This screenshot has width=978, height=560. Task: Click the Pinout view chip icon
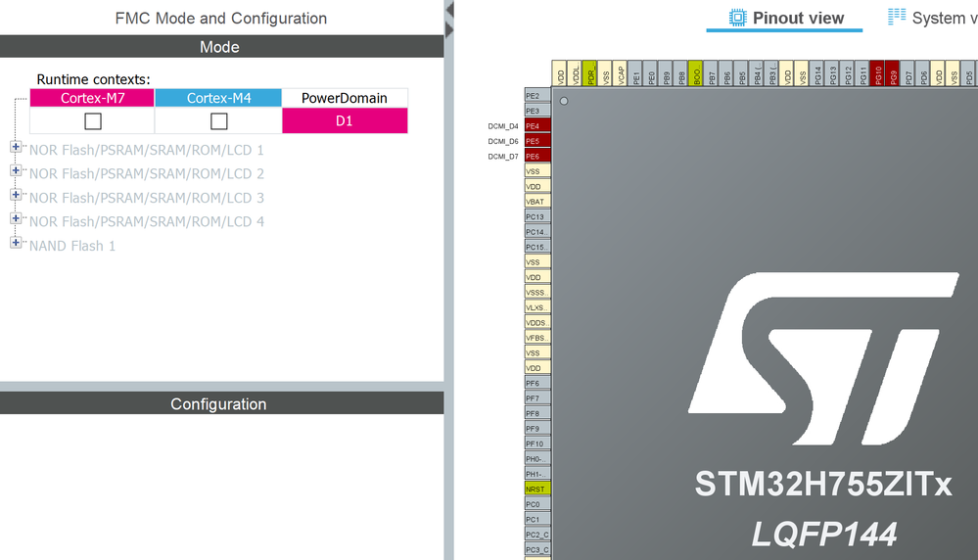coord(737,18)
